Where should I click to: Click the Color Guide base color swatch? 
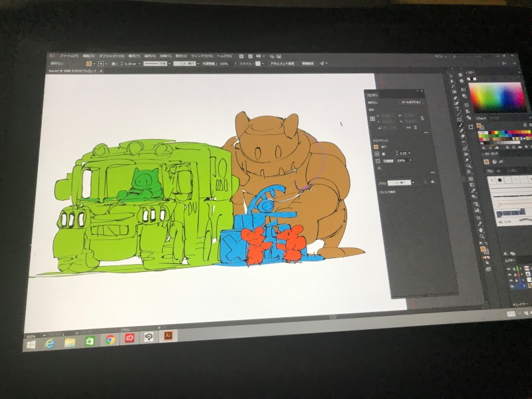click(487, 162)
